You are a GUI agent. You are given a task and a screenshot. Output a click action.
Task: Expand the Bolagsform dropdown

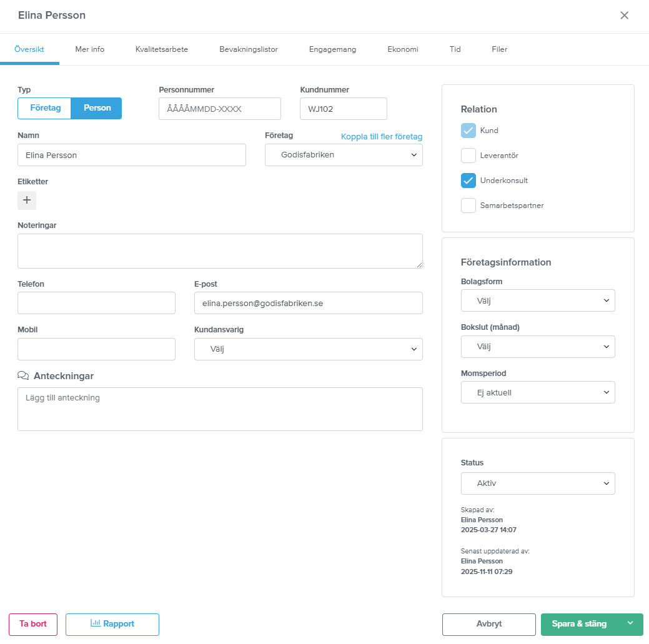537,300
